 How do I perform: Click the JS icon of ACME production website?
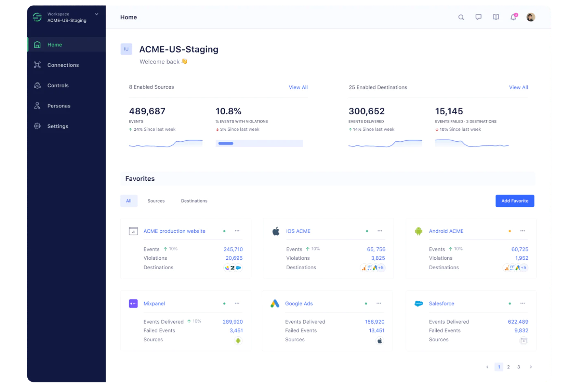[x=133, y=231]
